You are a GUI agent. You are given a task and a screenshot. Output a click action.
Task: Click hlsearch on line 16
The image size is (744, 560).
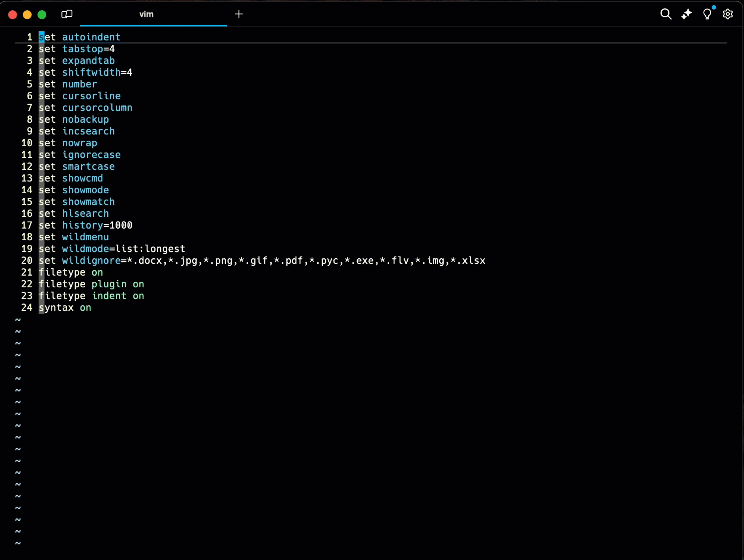click(x=85, y=213)
